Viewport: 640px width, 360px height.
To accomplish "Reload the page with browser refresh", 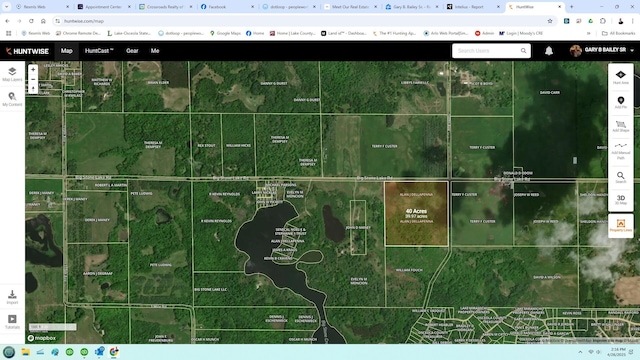I will [x=31, y=21].
